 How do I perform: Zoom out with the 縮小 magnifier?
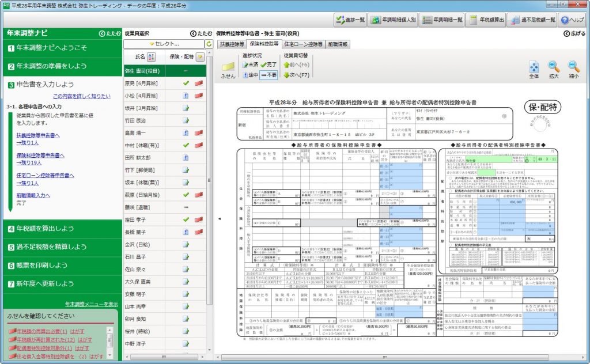point(573,70)
